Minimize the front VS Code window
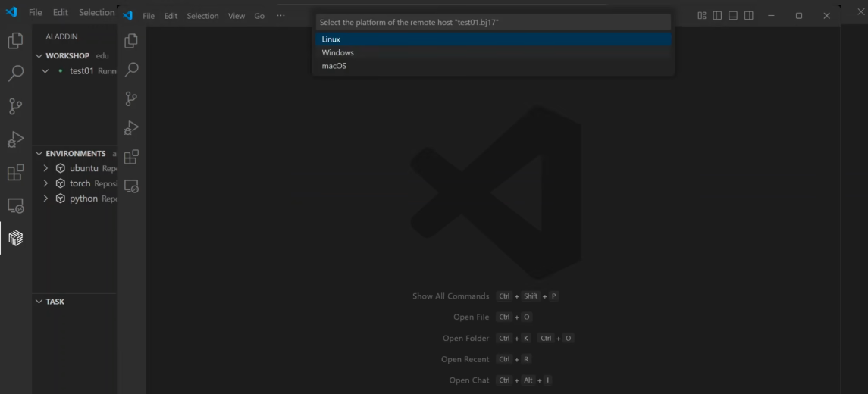868x394 pixels. pos(771,15)
